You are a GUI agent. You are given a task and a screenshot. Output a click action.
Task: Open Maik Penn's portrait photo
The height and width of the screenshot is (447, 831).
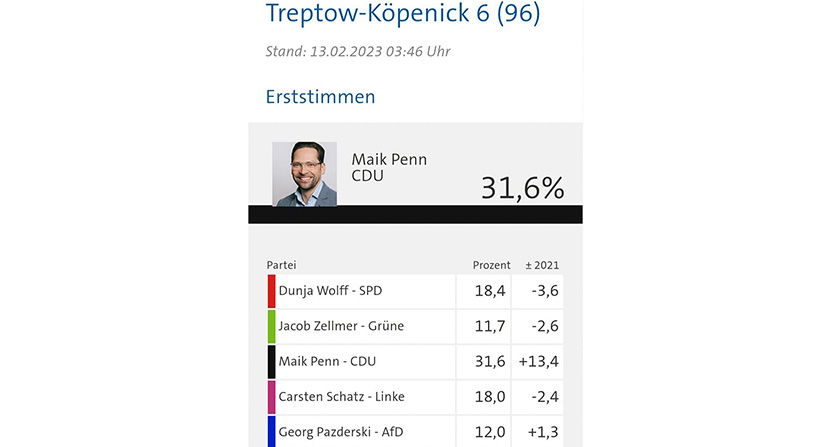(x=304, y=174)
